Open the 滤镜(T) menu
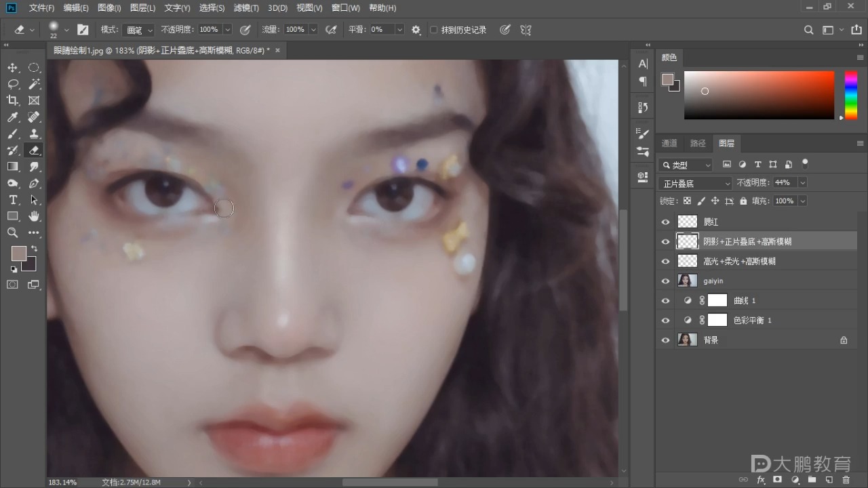Image resolution: width=868 pixels, height=488 pixels. [245, 8]
